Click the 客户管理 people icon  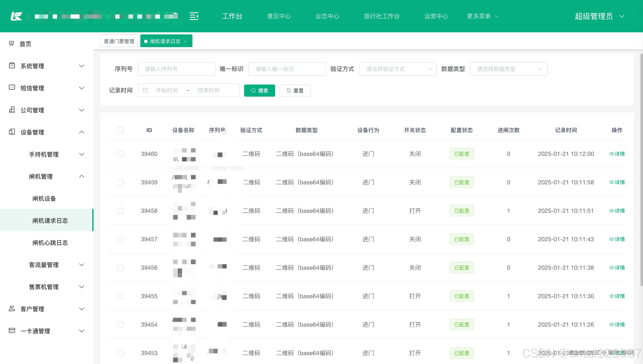pos(12,309)
